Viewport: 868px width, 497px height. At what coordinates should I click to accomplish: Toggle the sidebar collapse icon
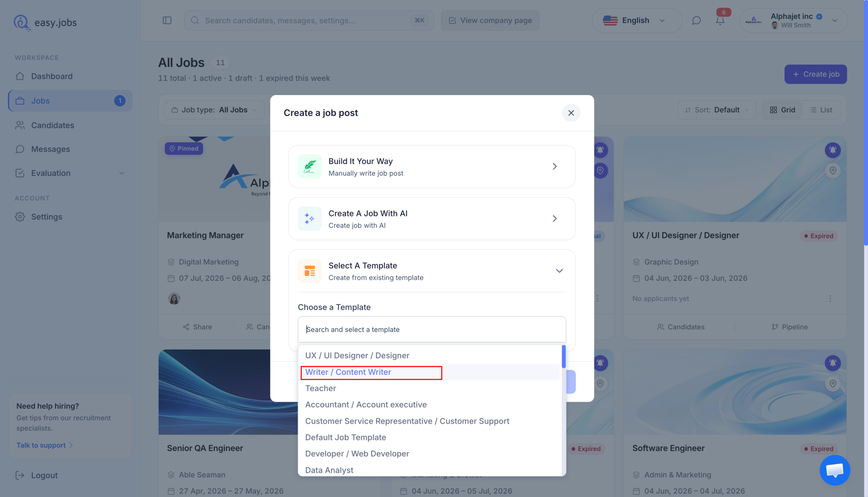click(167, 20)
